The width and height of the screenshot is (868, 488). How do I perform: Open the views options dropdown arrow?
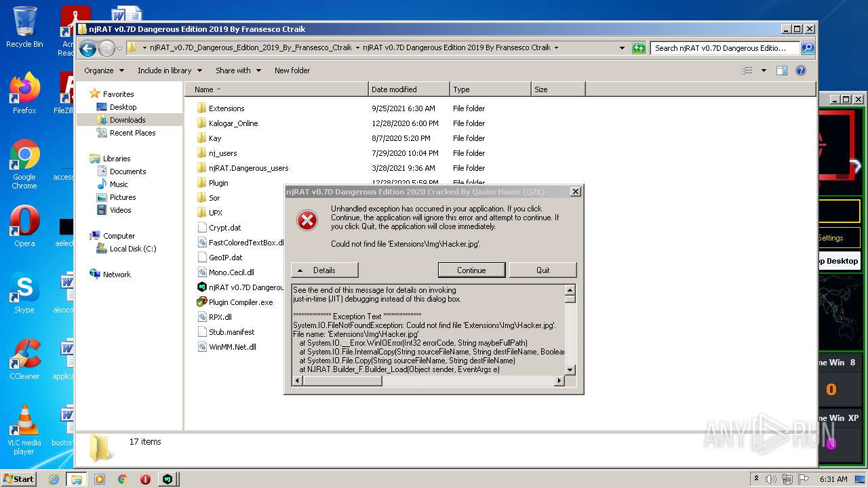(x=764, y=70)
